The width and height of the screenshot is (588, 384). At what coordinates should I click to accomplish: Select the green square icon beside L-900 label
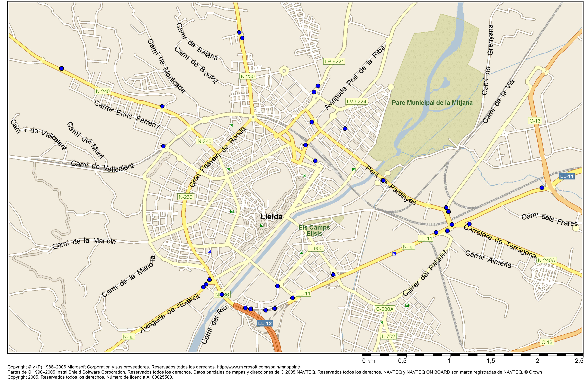301,252
